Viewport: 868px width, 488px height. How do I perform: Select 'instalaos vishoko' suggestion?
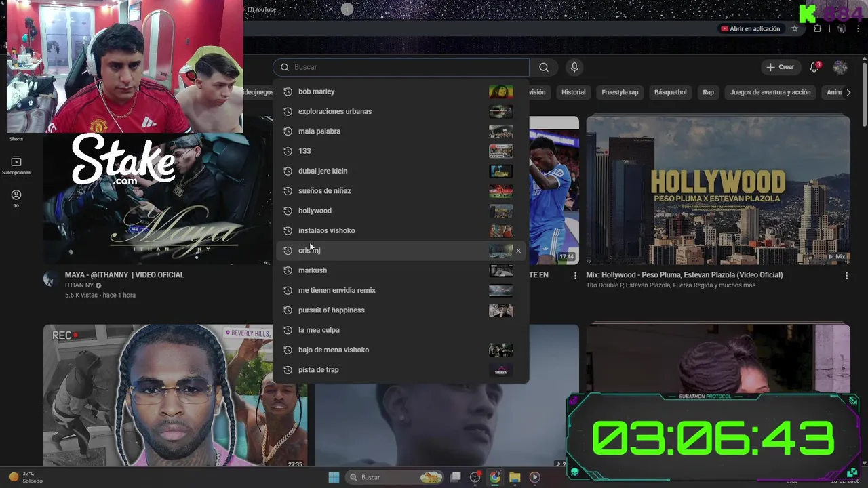pos(401,230)
